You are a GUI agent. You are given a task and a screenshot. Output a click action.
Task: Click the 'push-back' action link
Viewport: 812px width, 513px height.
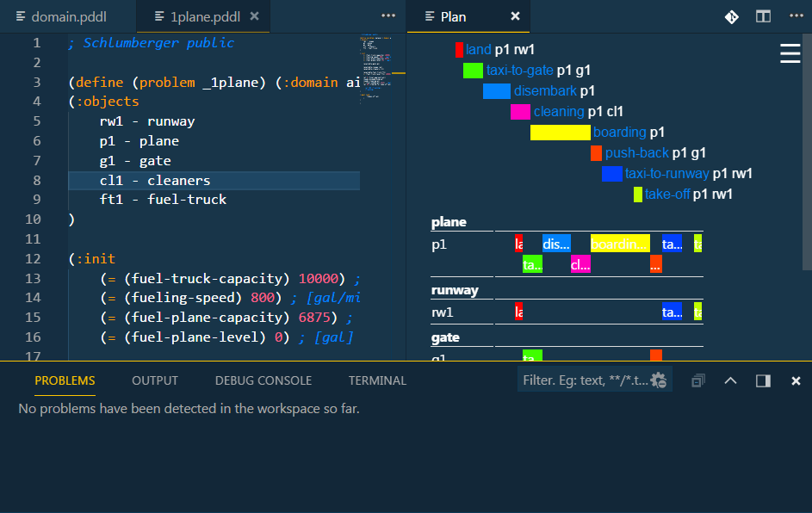(x=636, y=153)
